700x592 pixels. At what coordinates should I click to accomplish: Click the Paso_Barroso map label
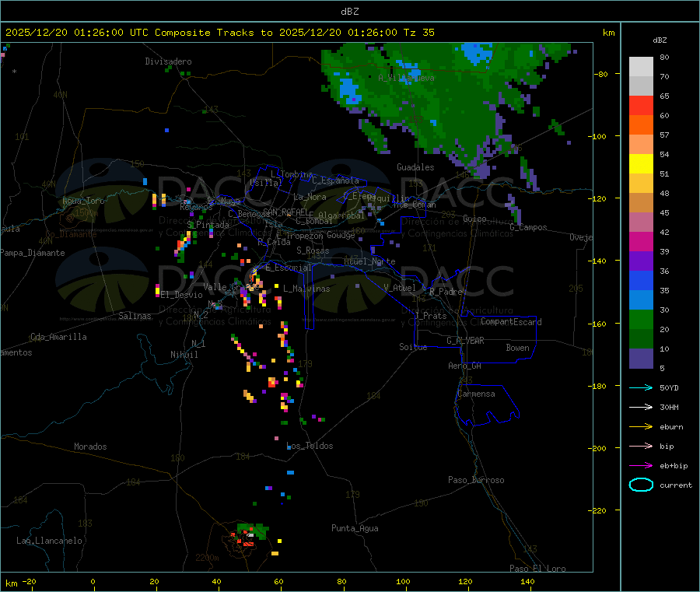tap(476, 480)
